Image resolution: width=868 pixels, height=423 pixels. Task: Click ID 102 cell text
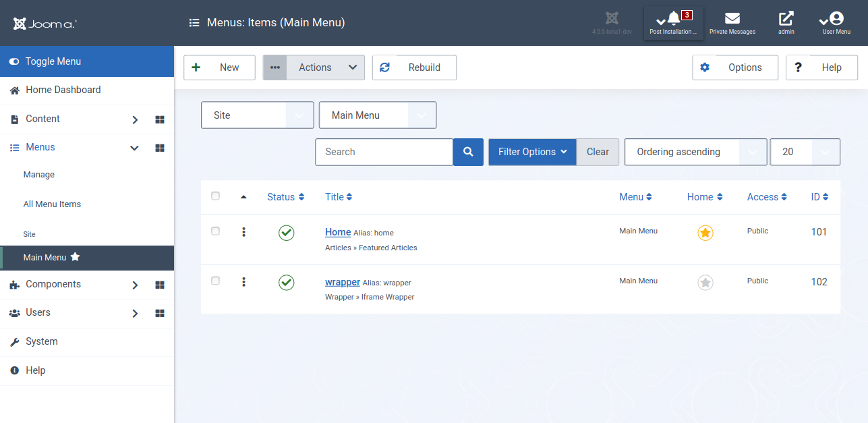click(819, 282)
